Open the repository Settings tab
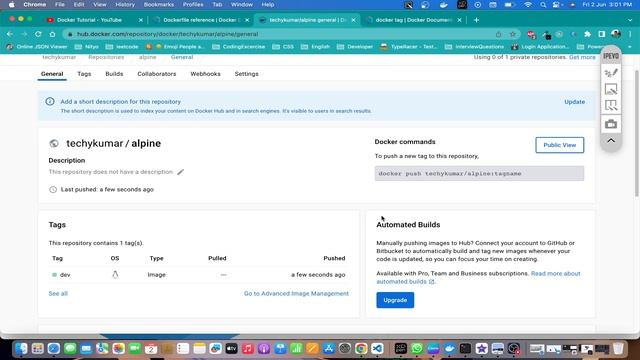This screenshot has width=640, height=360. 247,74
